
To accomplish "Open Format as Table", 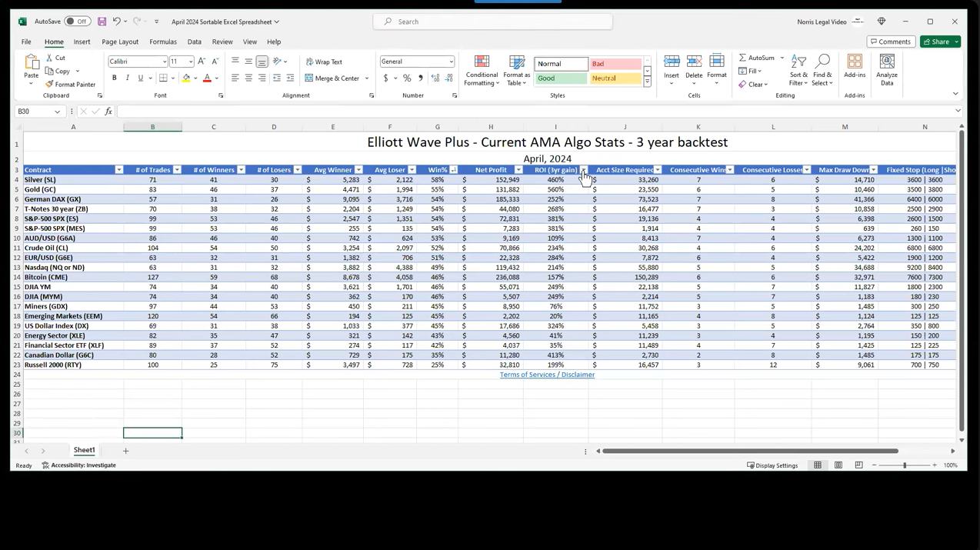I will 517,71.
